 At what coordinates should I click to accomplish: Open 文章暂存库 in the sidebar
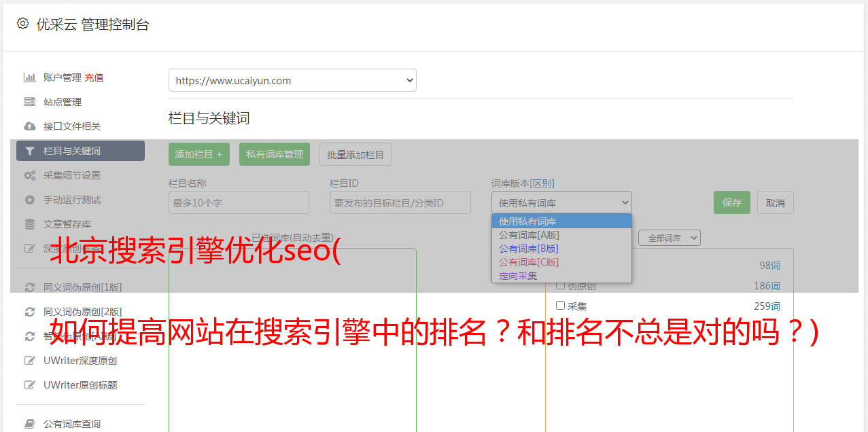(67, 224)
